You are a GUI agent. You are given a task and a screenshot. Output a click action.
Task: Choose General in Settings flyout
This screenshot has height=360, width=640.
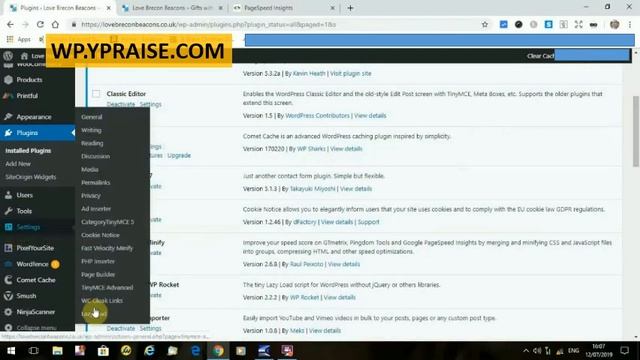pyautogui.click(x=91, y=117)
